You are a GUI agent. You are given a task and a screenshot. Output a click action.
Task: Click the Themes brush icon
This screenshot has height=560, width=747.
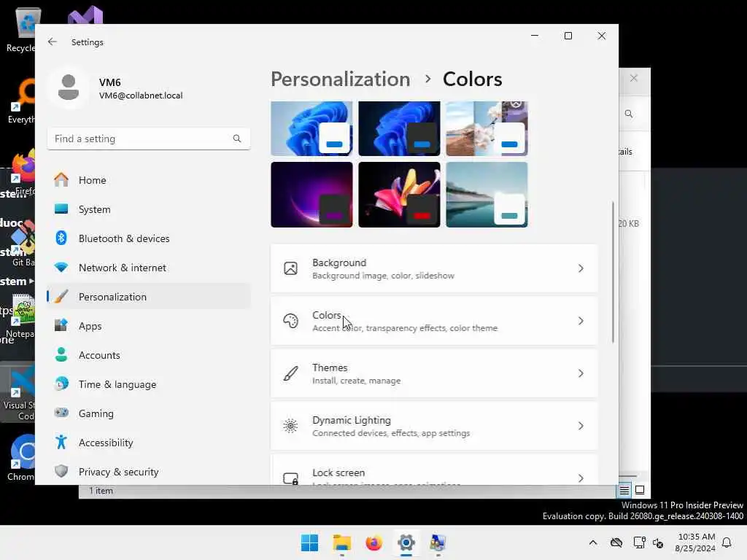click(x=290, y=373)
